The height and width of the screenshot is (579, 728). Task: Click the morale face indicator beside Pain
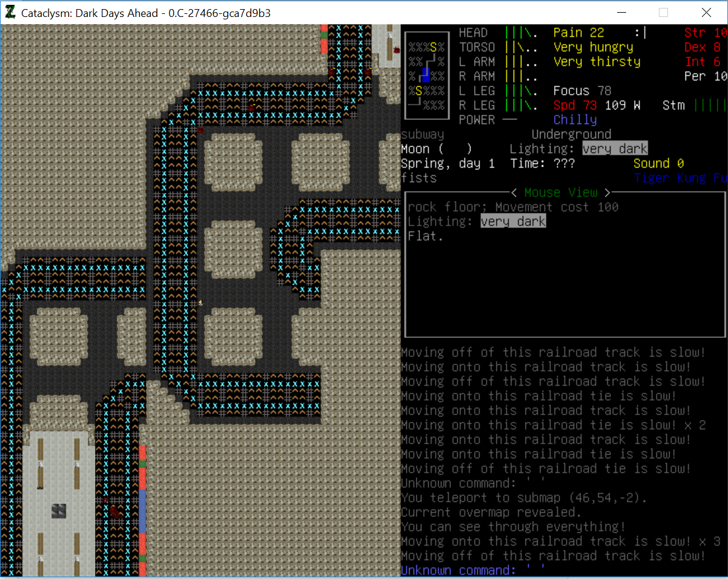pyautogui.click(x=641, y=33)
